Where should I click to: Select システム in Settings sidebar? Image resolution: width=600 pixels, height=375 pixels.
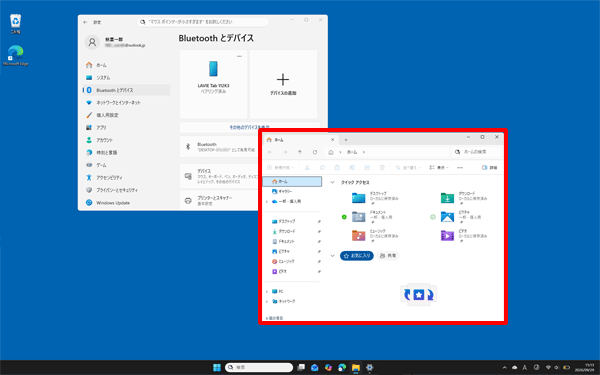[x=126, y=78]
